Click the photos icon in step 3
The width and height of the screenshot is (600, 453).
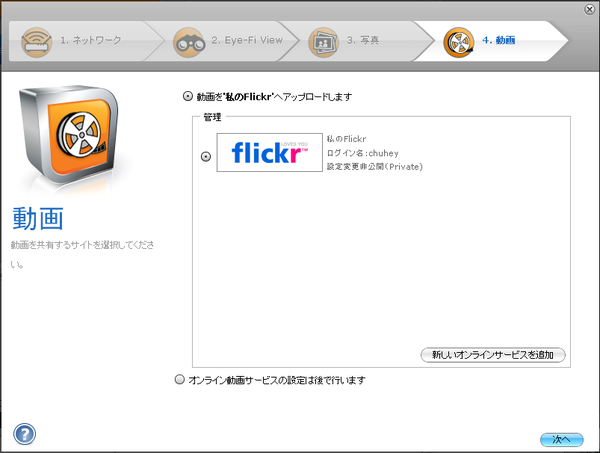tap(323, 42)
